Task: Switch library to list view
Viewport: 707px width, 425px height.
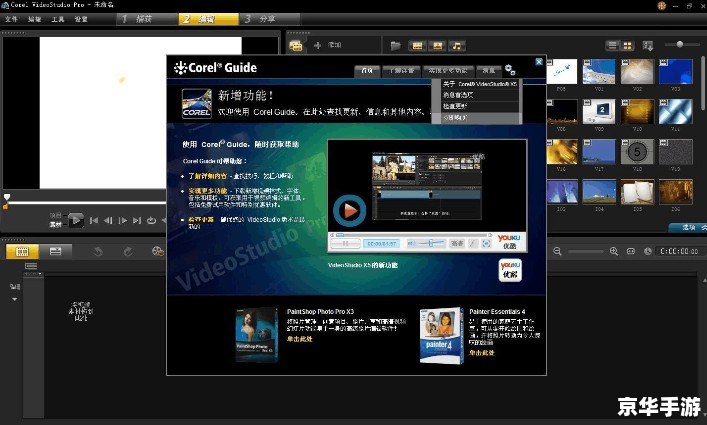Action: pos(612,45)
